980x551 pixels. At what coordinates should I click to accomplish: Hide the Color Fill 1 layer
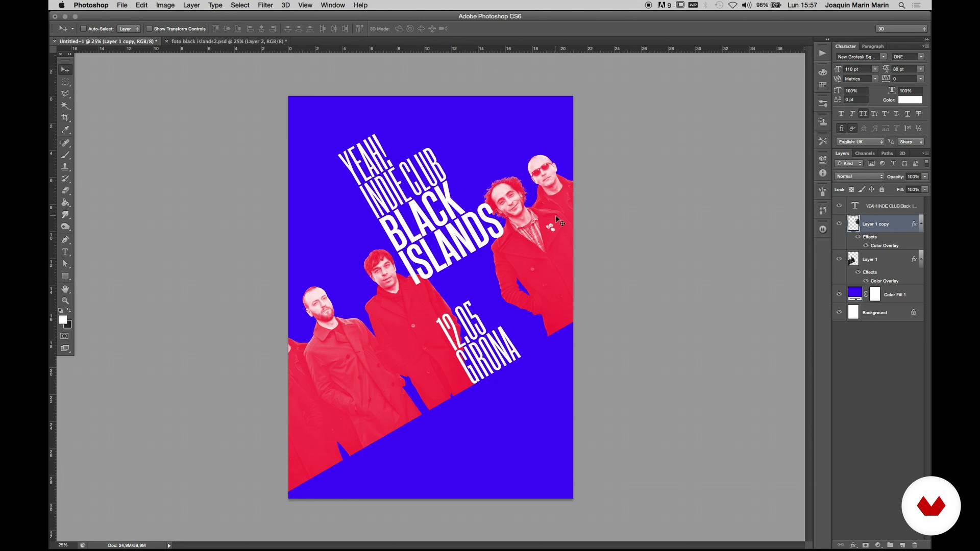839,294
